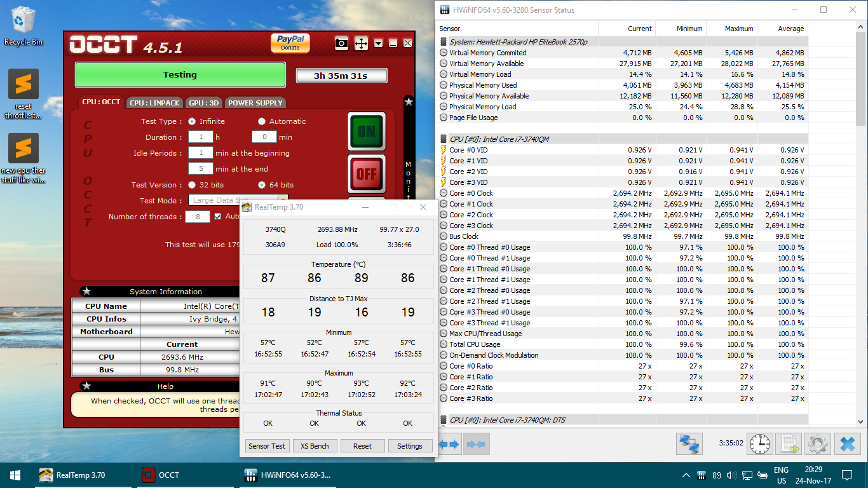Viewport: 868px width, 488px height.
Task: Click HWiNFO network remote monitors icon
Action: [689, 444]
